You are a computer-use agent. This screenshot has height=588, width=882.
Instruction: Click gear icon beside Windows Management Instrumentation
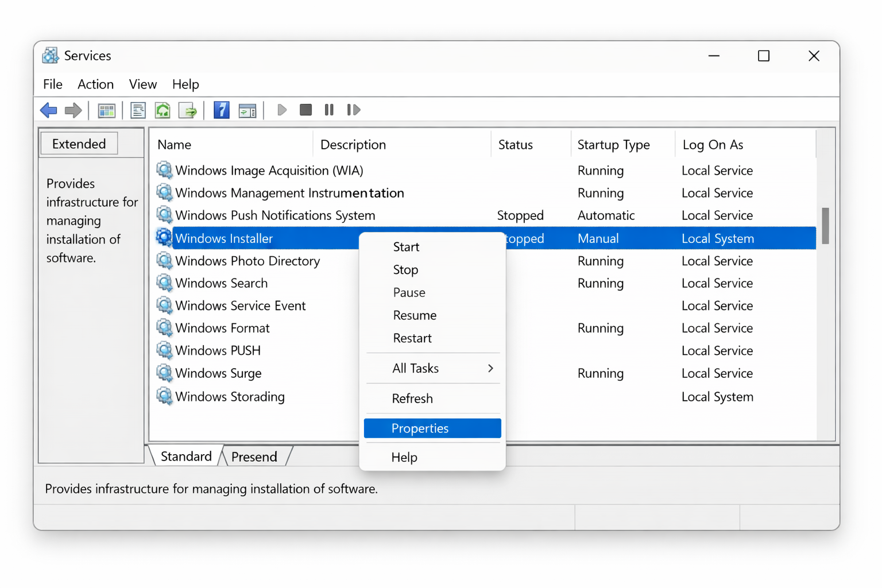pos(164,192)
